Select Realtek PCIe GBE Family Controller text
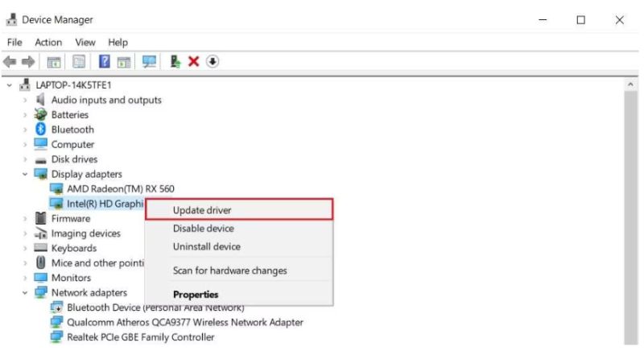The image size is (644, 359). pyautogui.click(x=140, y=336)
